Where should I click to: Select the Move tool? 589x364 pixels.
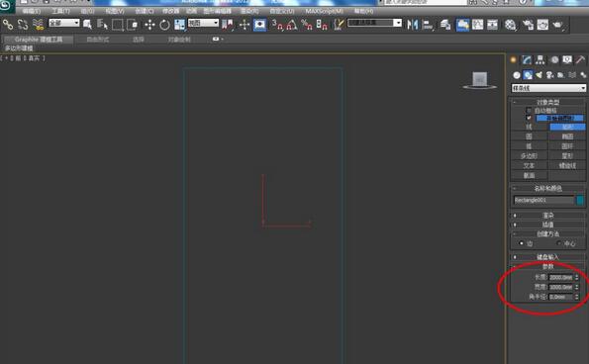(x=149, y=25)
